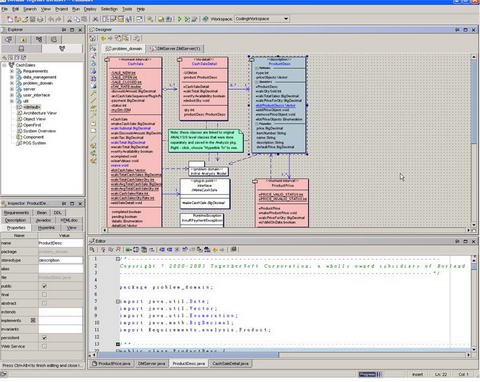Switch to Requirements tab in Inspector
The width and height of the screenshot is (480, 382).
pyautogui.click(x=16, y=213)
